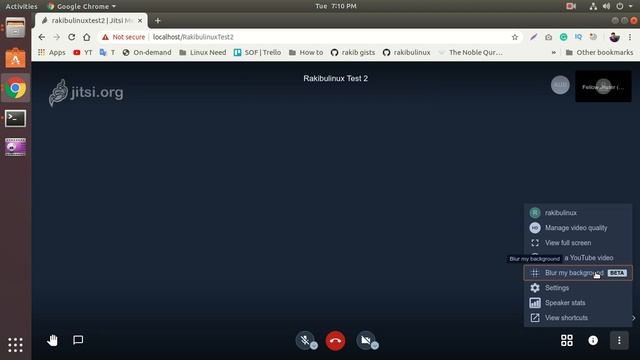Open the chat panel icon

[78, 340]
